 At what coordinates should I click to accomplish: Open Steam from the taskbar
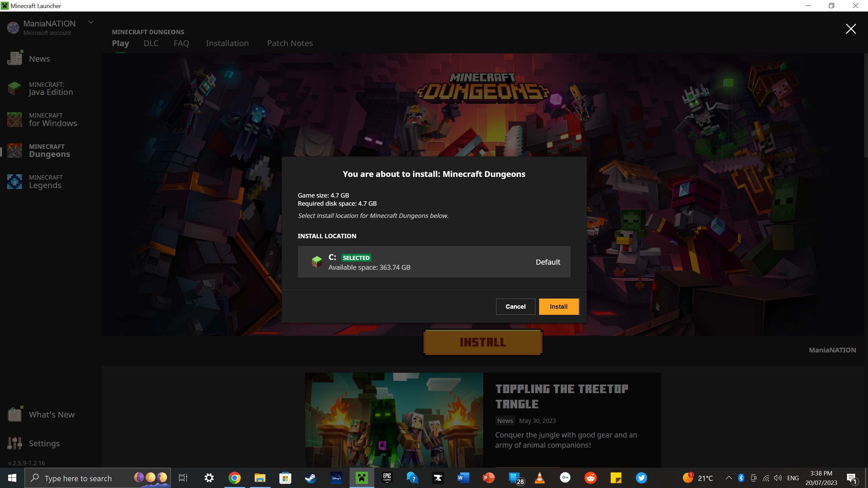[x=311, y=478]
